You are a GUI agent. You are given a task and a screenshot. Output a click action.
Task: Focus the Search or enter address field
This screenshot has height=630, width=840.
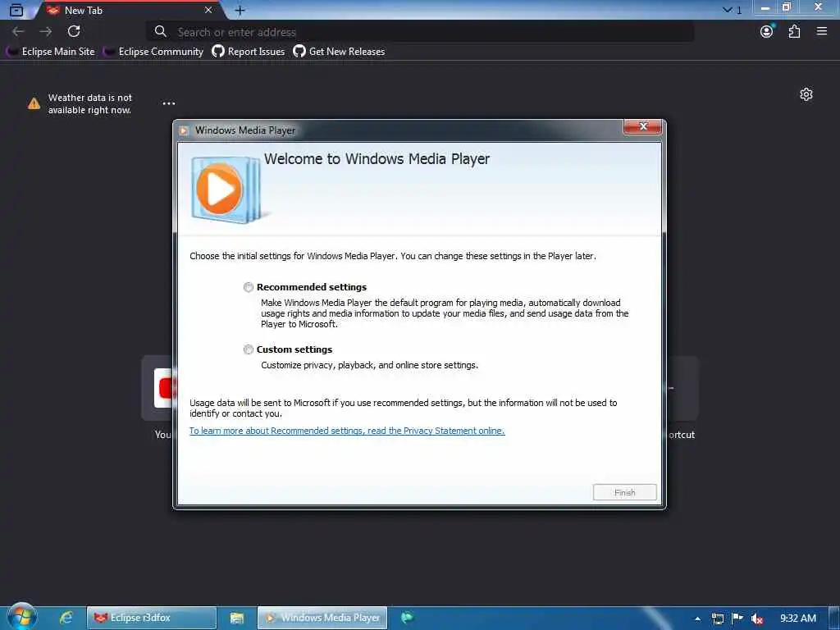point(420,32)
